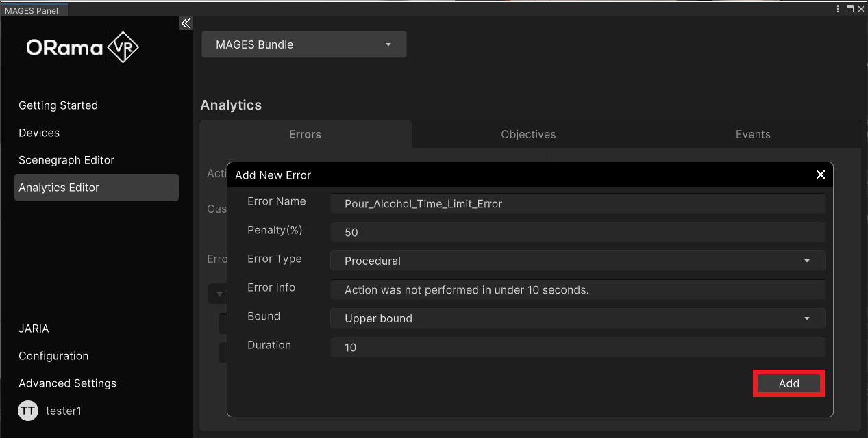Click the Penalty(%) field showing 50
The width and height of the screenshot is (868, 438).
(577, 232)
